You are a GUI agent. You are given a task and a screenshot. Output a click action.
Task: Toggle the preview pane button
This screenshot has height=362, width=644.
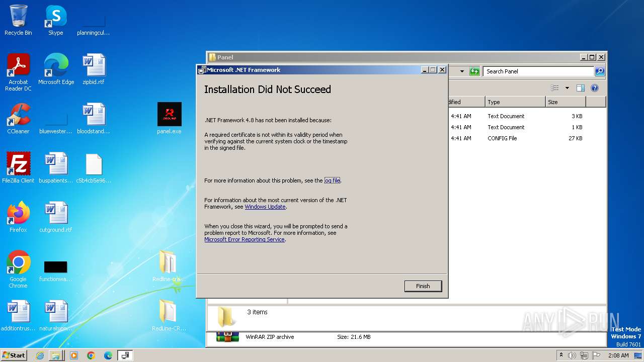580,88
